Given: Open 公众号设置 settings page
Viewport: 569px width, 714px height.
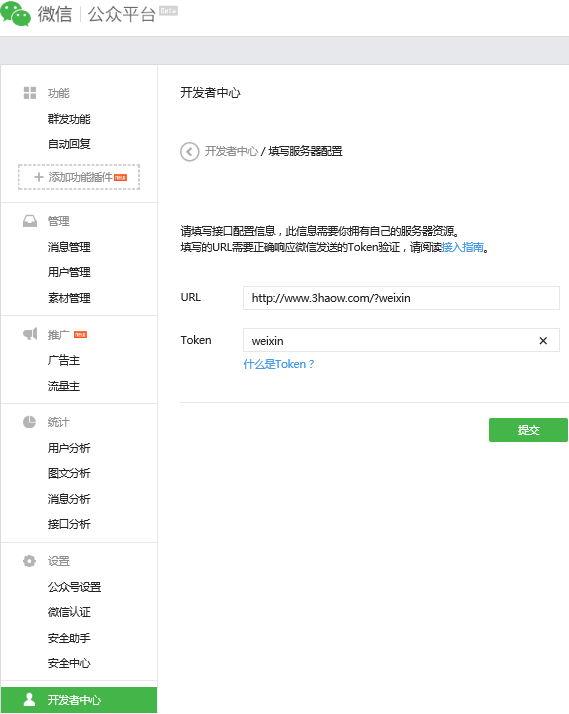Looking at the screenshot, I should (74, 587).
